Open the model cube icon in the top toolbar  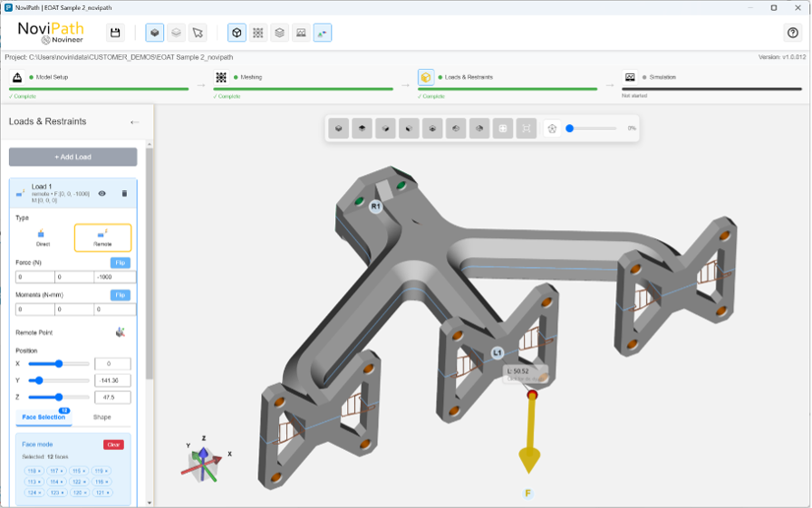[x=237, y=33]
